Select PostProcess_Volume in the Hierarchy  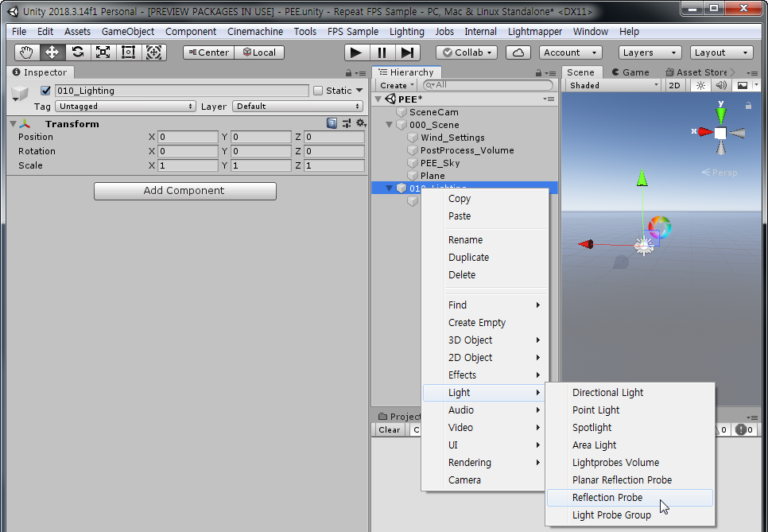(467, 150)
